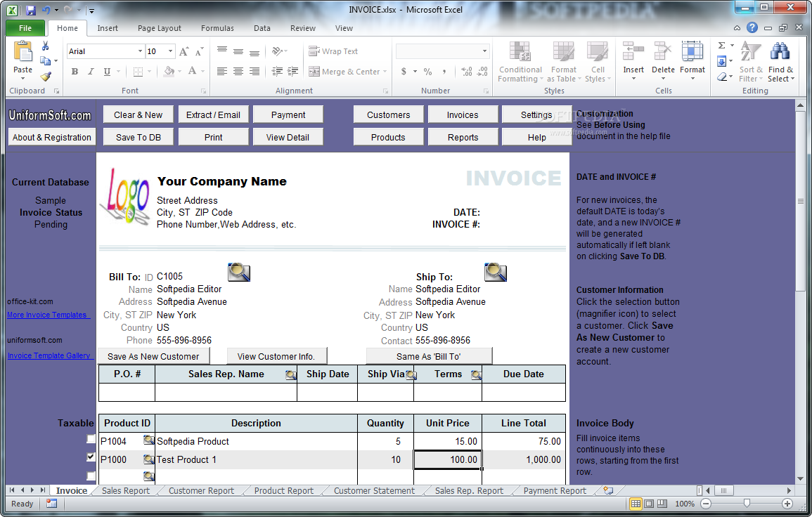Click the Bill To customer magnifier icon
This screenshot has height=517, width=812.
pos(239,272)
